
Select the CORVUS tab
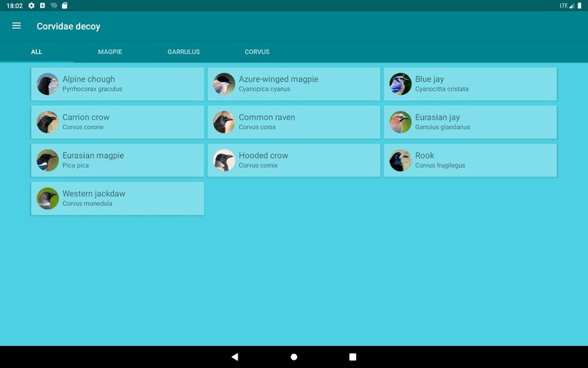257,52
